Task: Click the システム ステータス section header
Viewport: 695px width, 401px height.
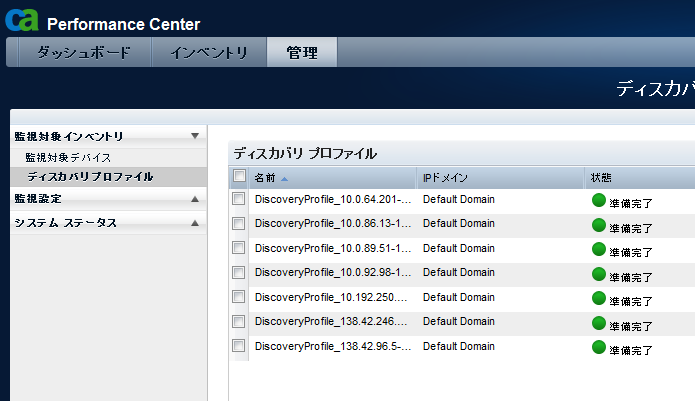Action: coord(108,222)
